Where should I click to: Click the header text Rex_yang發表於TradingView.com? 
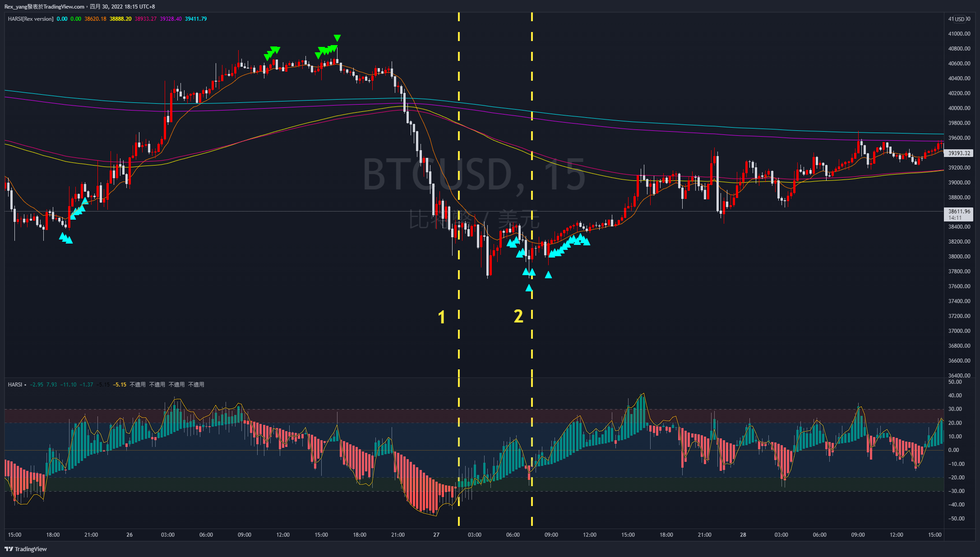coord(44,7)
